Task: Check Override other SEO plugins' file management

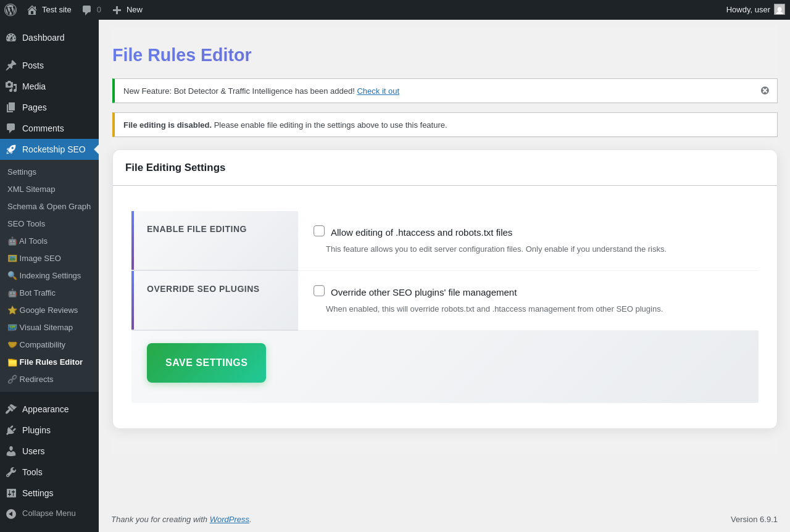Action: coord(319,291)
